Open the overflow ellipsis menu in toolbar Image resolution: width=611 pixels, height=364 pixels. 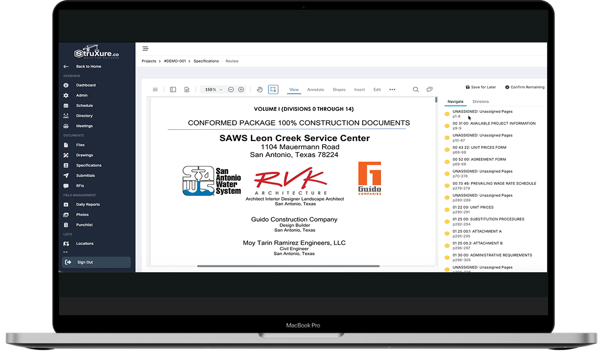[392, 89]
